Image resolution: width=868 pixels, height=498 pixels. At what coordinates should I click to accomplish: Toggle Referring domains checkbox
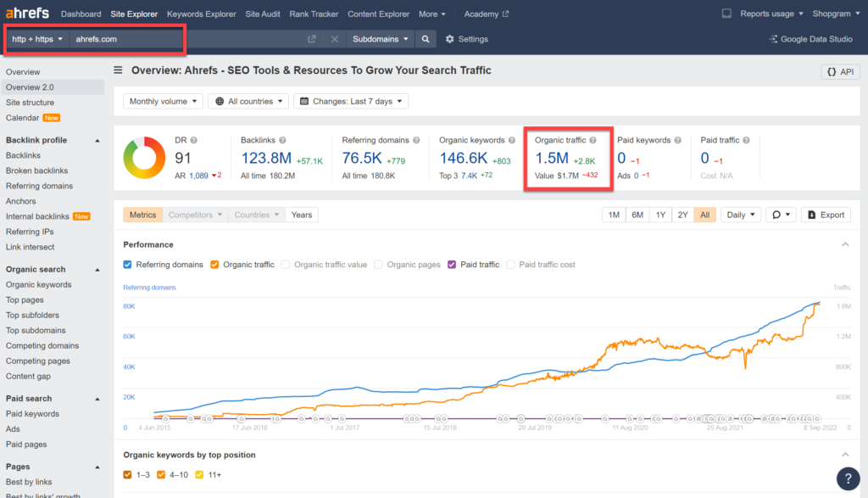point(127,265)
